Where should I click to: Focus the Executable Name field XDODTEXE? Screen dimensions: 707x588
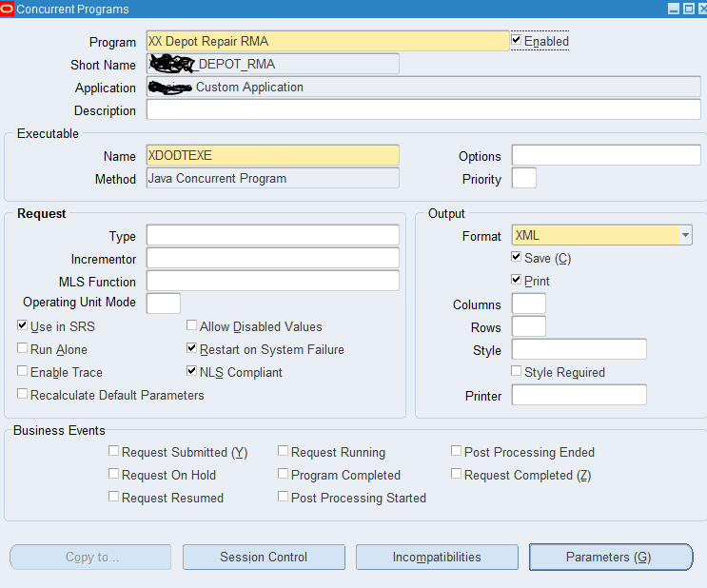point(273,155)
